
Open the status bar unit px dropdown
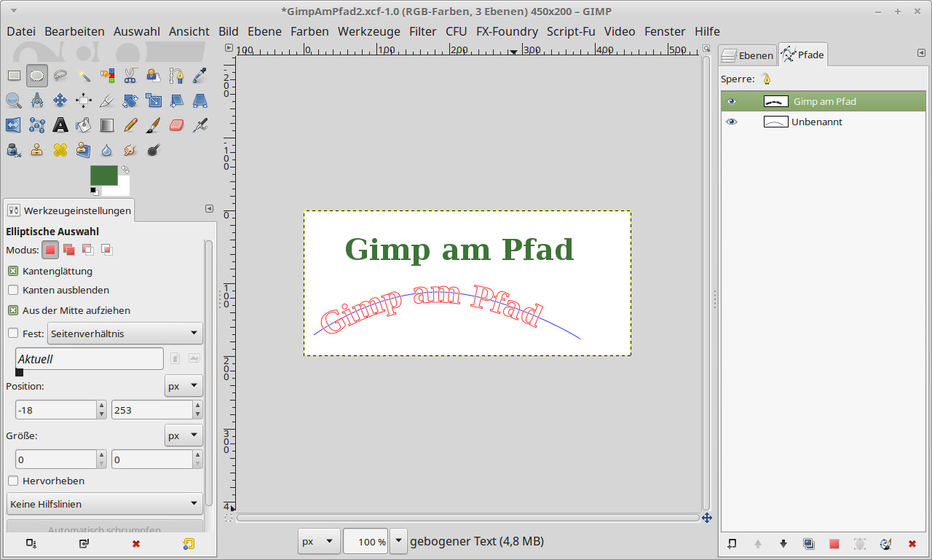319,542
